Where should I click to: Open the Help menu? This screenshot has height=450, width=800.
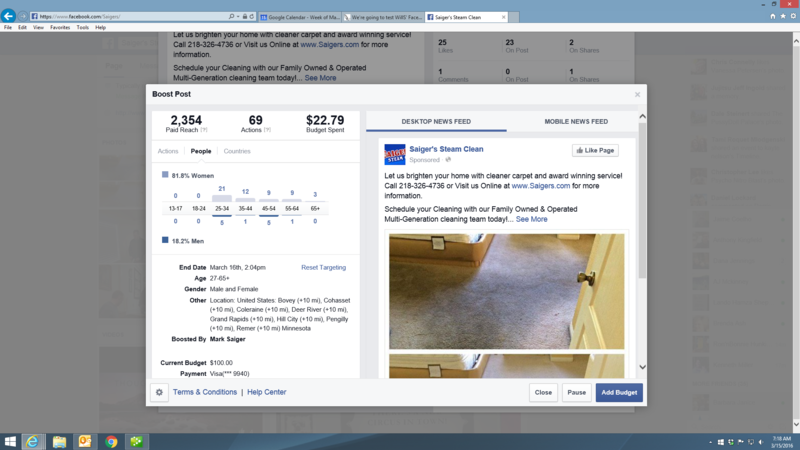(101, 28)
